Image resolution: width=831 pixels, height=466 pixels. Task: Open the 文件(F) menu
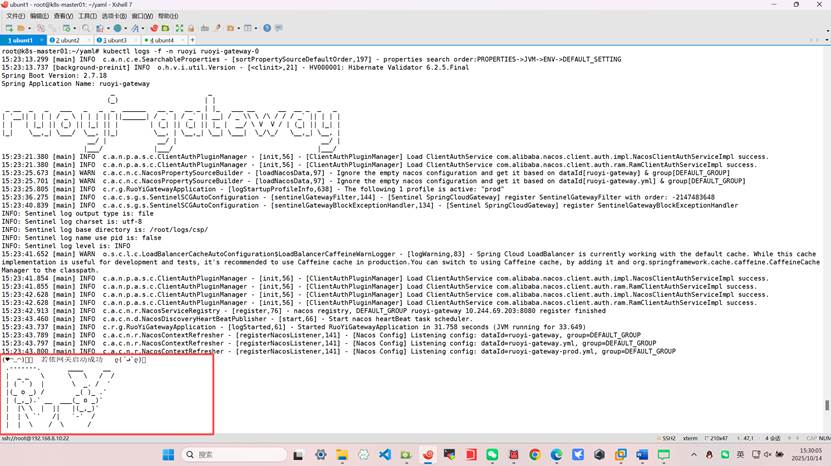click(x=15, y=16)
